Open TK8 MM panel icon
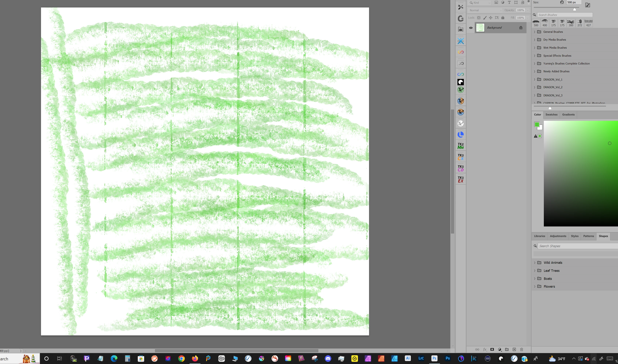The height and width of the screenshot is (364, 618). [x=461, y=146]
